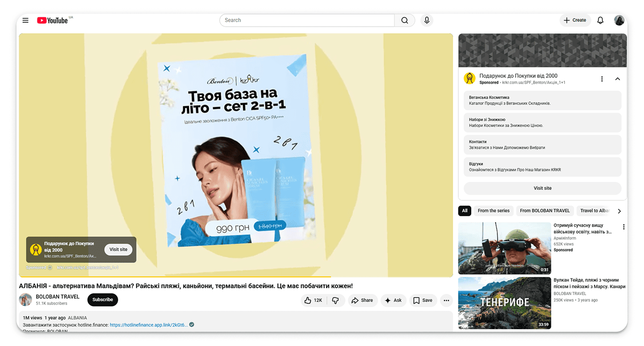Click the advertiser logo in the side panel
This screenshot has width=644, height=346.
[469, 78]
